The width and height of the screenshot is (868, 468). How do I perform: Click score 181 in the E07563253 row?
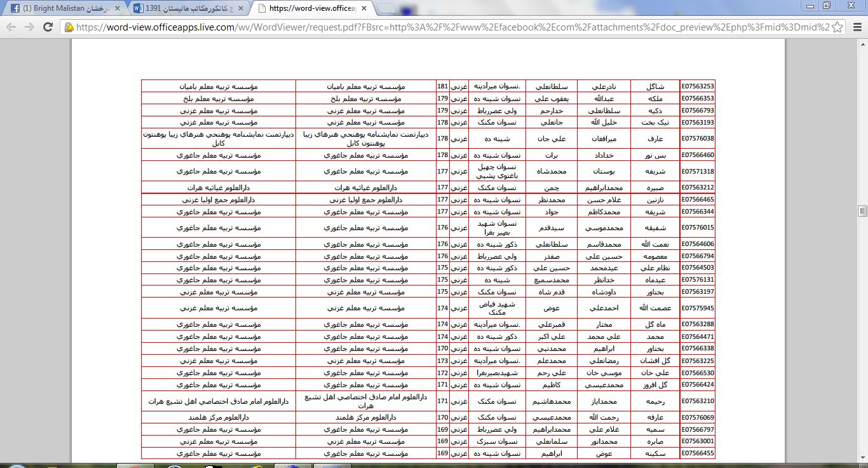(443, 86)
